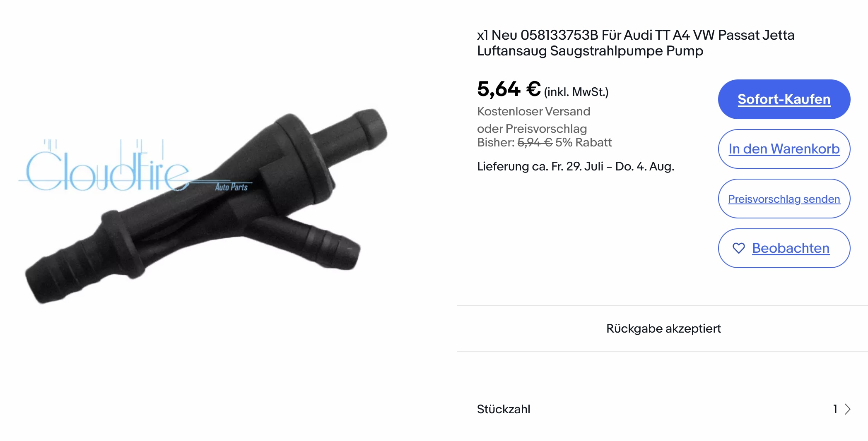Viewport: 868px width, 441px height.
Task: Click the Lieferung date estimate line
Action: point(576,166)
